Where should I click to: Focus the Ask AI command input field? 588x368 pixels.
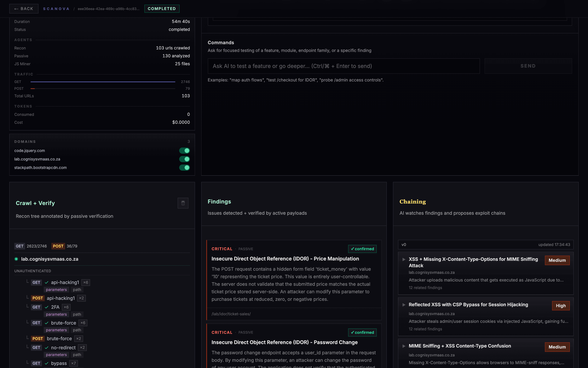343,66
